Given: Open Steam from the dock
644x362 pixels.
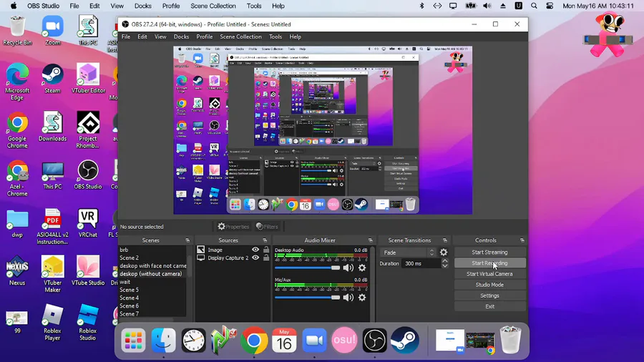Looking at the screenshot, I should [x=404, y=341].
